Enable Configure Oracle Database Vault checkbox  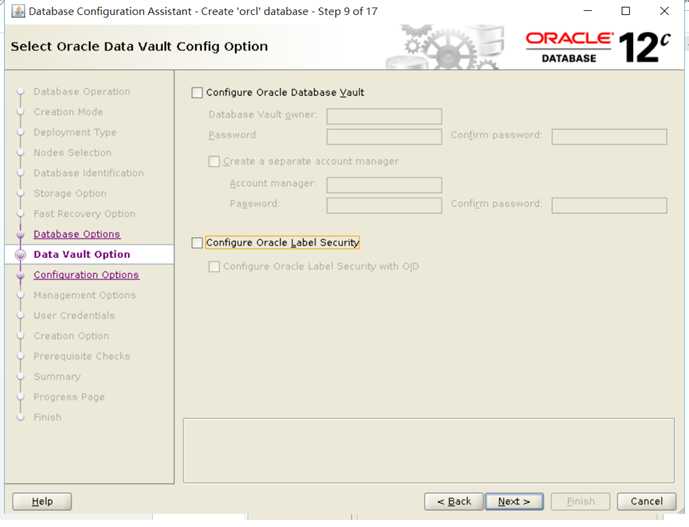pos(197,93)
